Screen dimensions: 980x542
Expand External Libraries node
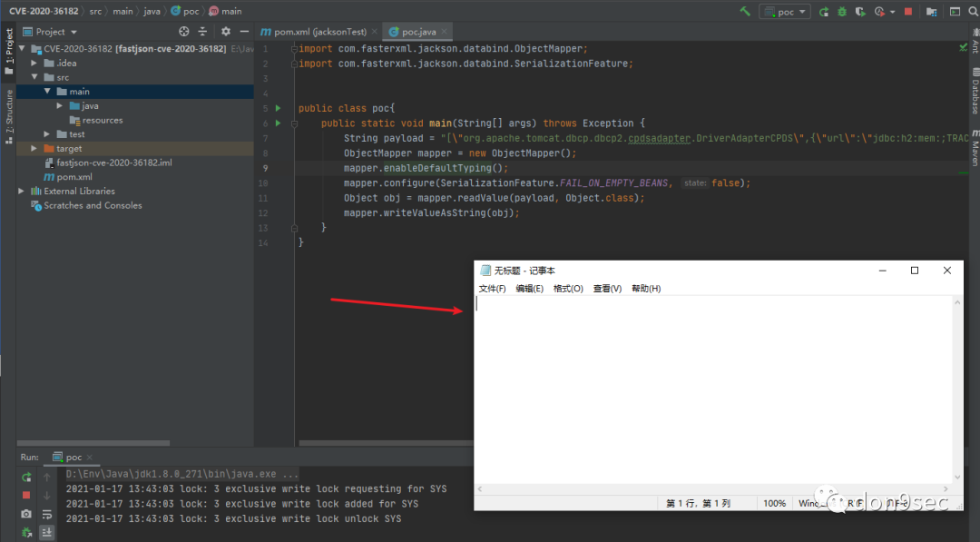(21, 191)
